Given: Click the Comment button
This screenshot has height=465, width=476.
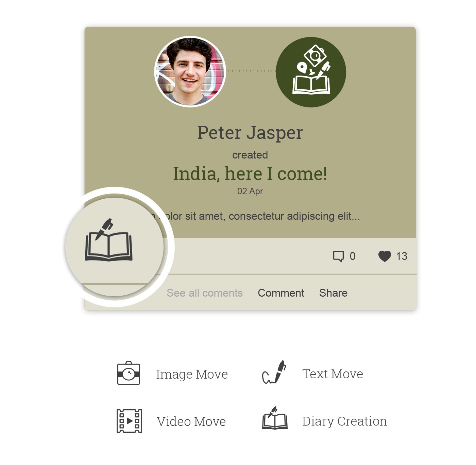Looking at the screenshot, I should (281, 293).
